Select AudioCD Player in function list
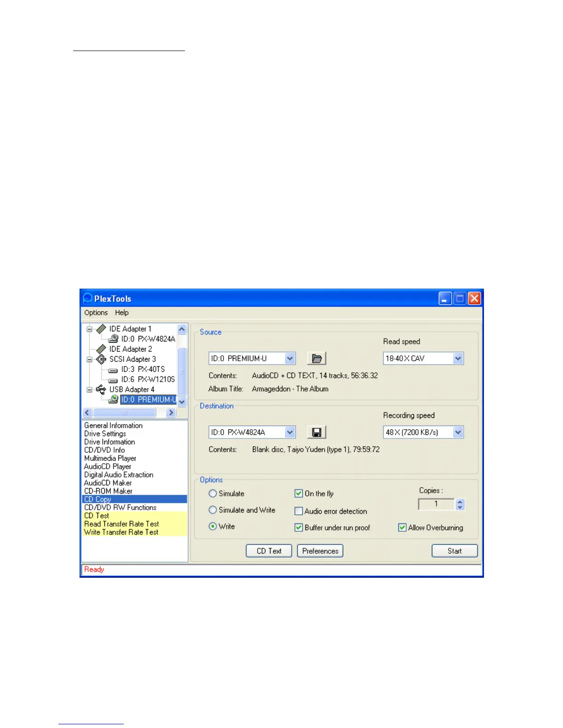 (107, 466)
